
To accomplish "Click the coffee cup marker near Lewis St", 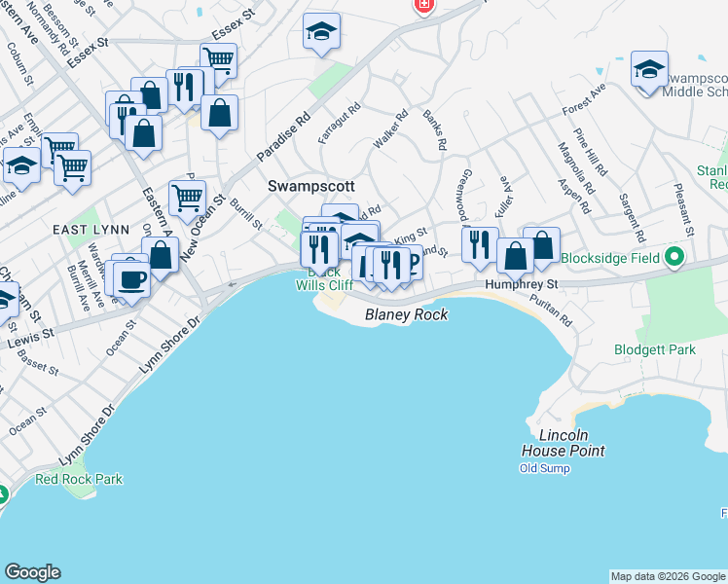I will click(131, 280).
